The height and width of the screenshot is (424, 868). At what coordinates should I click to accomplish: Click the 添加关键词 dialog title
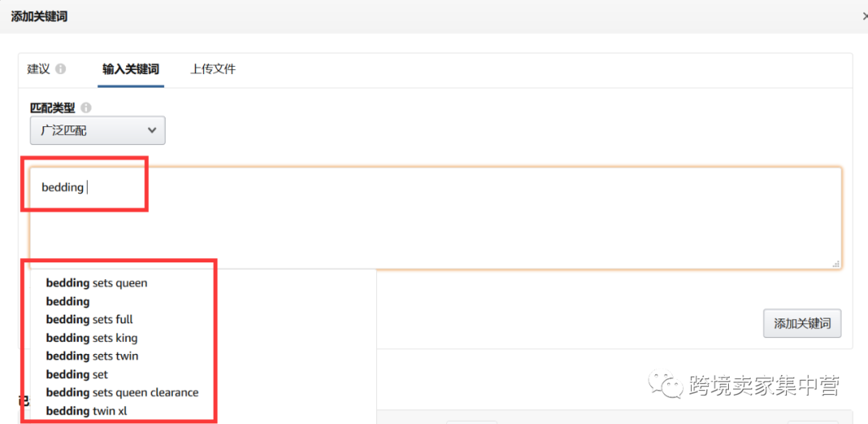(39, 16)
